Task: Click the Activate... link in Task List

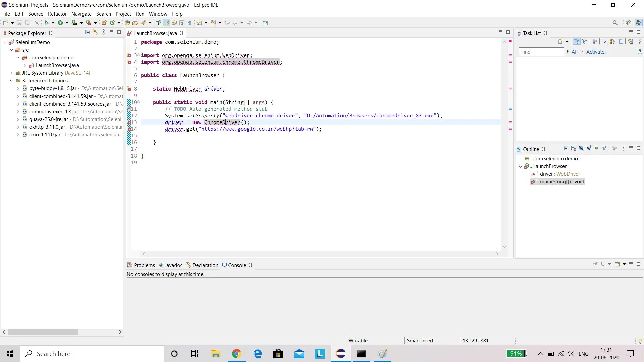Action: coord(596,52)
